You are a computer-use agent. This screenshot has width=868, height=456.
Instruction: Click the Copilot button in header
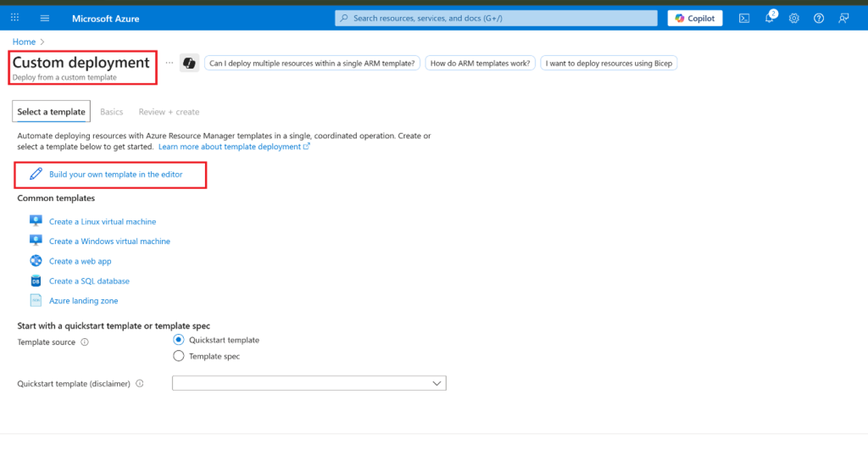pyautogui.click(x=695, y=18)
